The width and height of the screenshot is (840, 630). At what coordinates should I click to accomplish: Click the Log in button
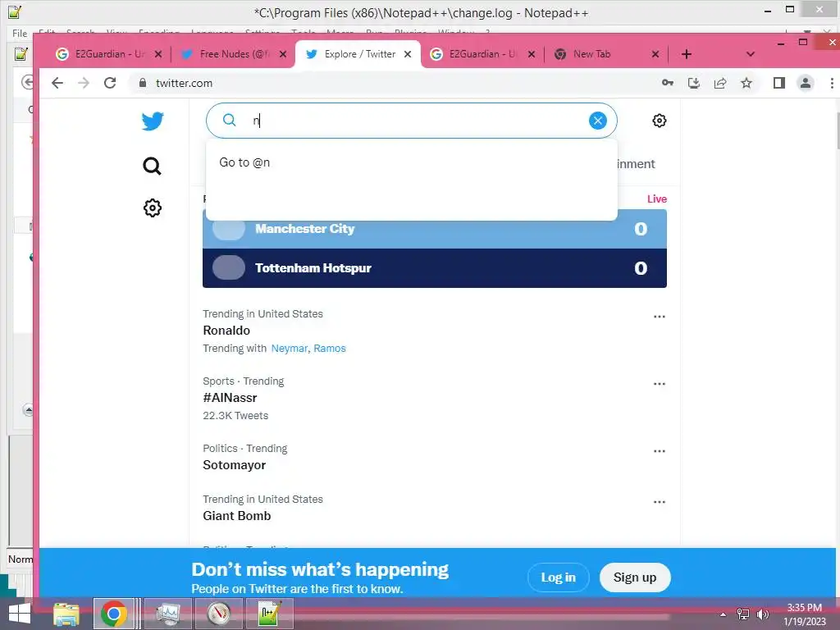point(558,577)
